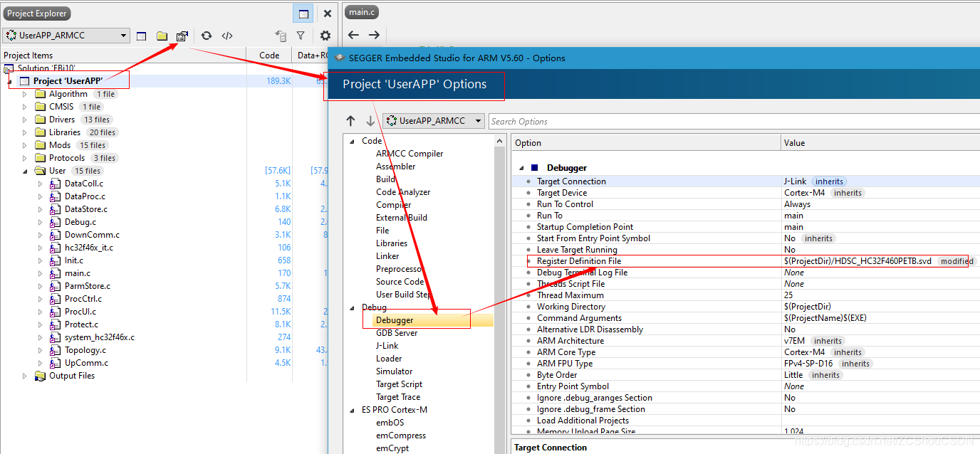Open ParmStore.c in project tree
The image size is (980, 454).
tap(87, 286)
